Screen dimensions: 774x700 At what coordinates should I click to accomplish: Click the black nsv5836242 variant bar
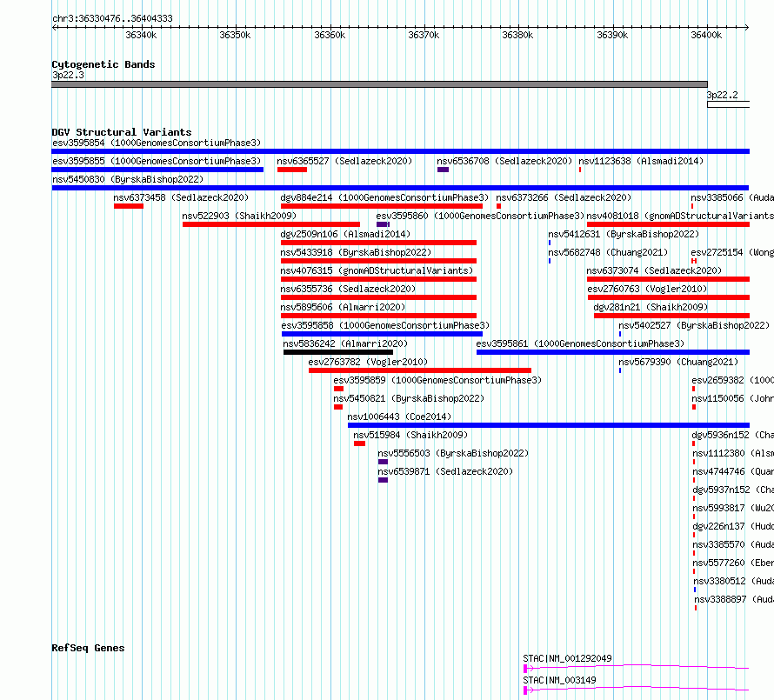coord(338,352)
